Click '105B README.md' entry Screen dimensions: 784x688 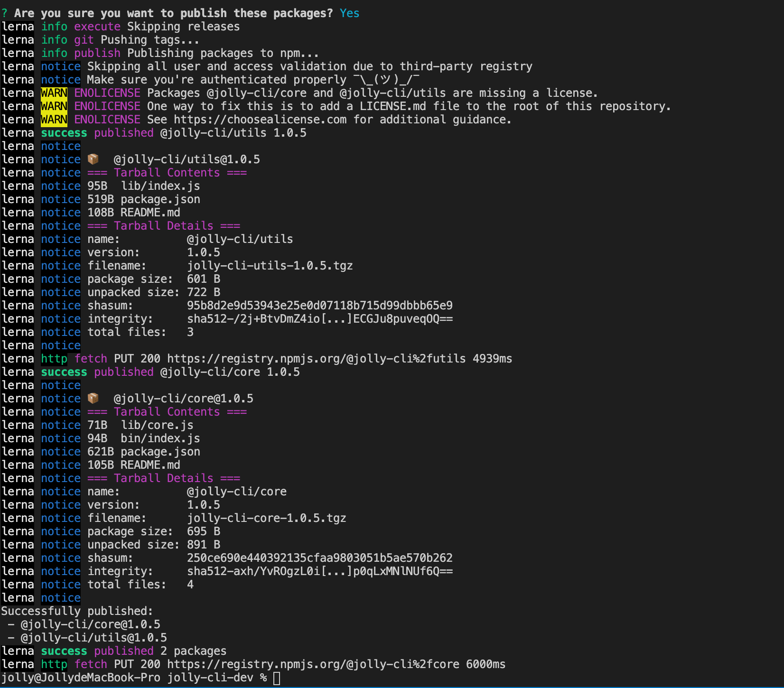click(x=134, y=465)
